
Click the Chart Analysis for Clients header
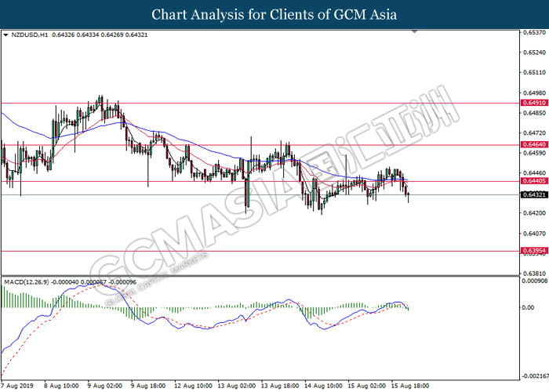(274, 15)
